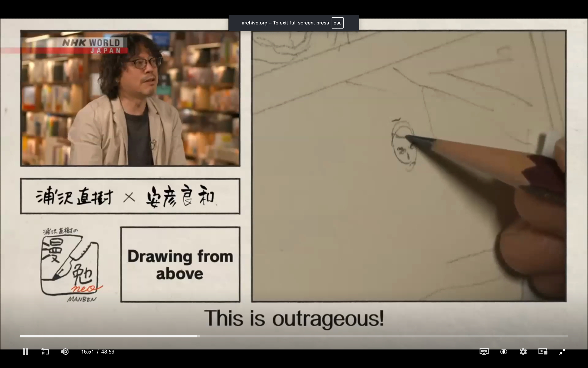The height and width of the screenshot is (368, 588).
Task: Click the archive.org full screen notice
Action: click(285, 23)
